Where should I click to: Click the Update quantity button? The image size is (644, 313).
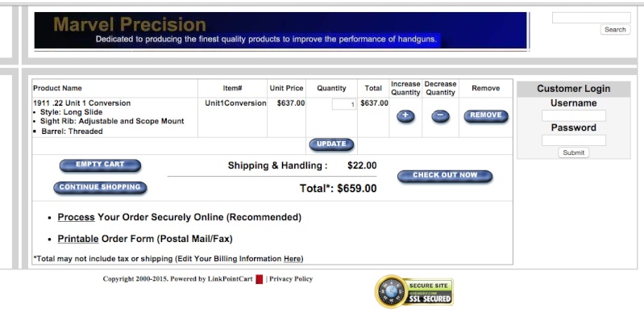click(331, 144)
